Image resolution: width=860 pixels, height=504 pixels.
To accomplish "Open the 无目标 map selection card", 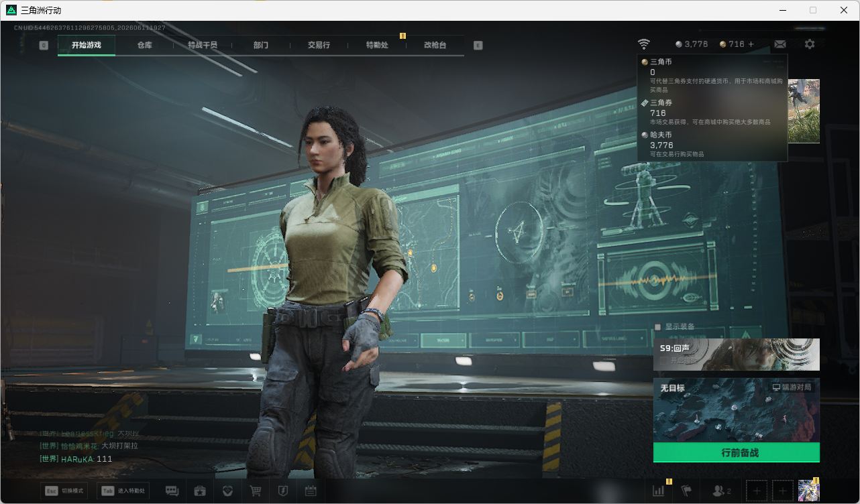I will pos(737,410).
